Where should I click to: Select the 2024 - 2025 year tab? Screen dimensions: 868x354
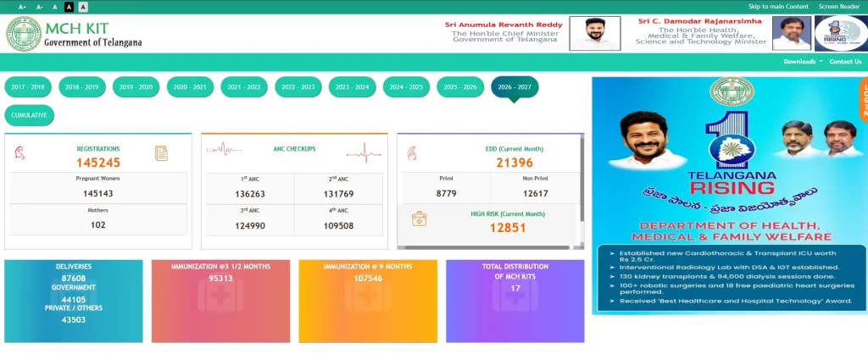406,87
